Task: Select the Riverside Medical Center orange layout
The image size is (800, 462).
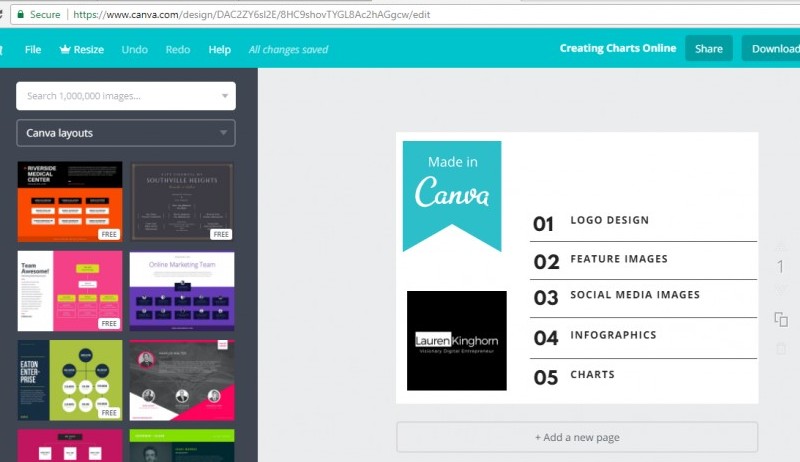Action: (70, 201)
